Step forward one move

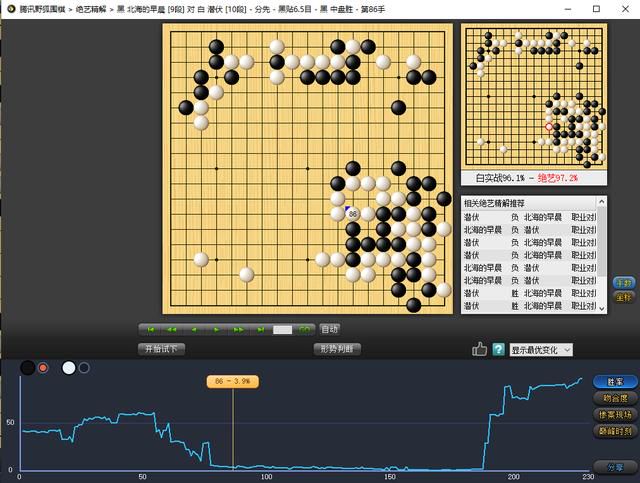(216, 329)
